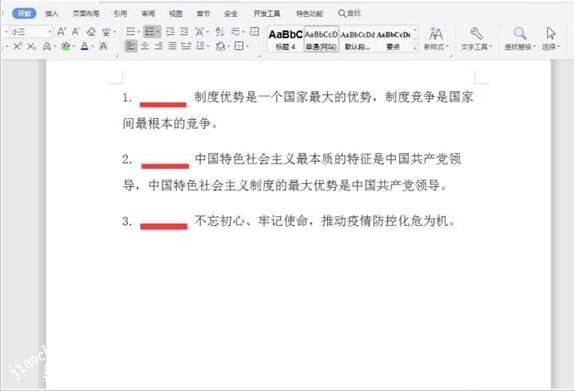
Task: Open the 文字工具 text tools dropdown
Action: point(476,39)
